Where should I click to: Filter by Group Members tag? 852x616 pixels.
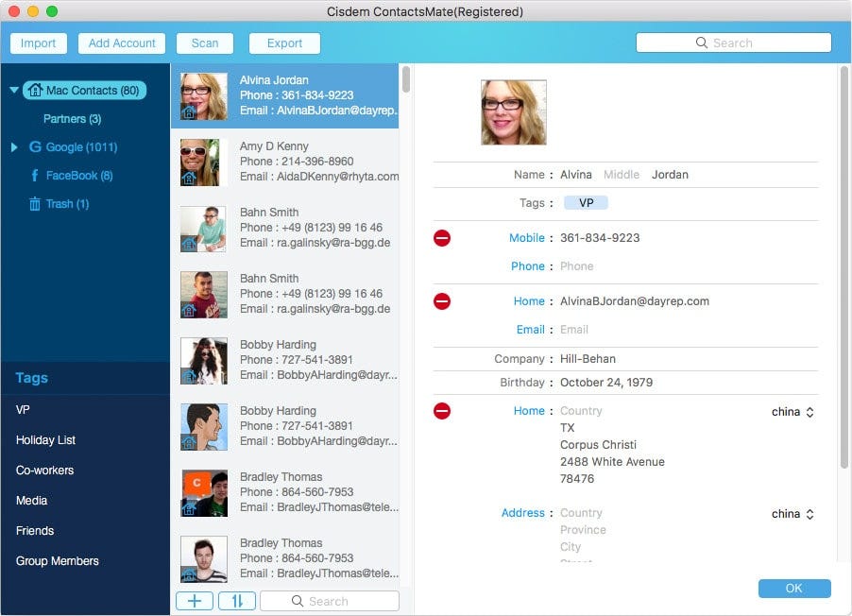[57, 560]
